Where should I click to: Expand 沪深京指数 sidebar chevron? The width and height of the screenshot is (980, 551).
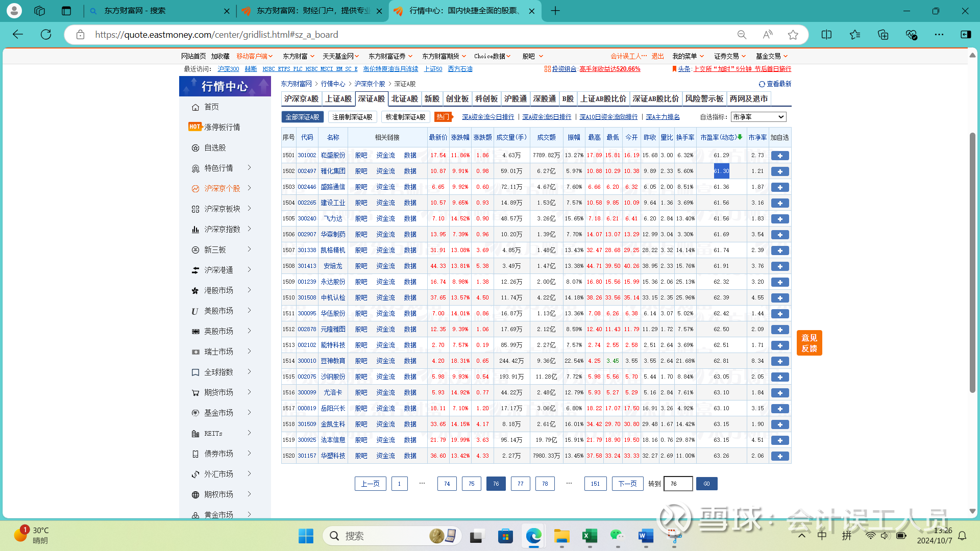(x=250, y=229)
